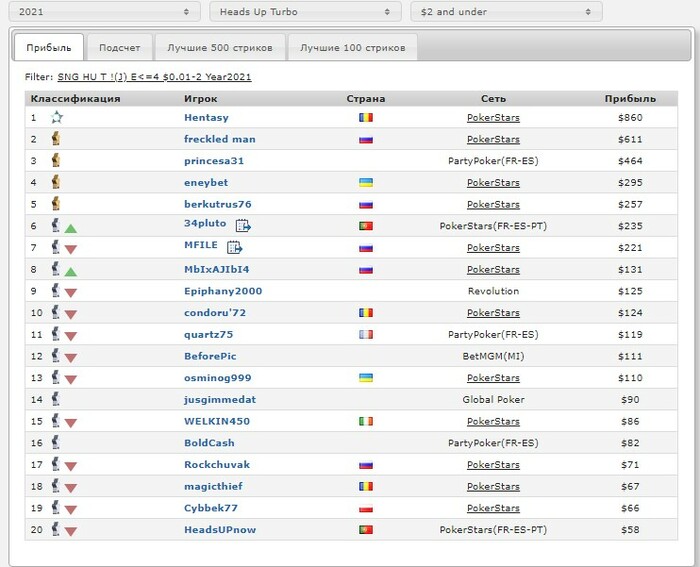700x567 pixels.
Task: Click the French flag in quartz75 row
Action: (366, 334)
